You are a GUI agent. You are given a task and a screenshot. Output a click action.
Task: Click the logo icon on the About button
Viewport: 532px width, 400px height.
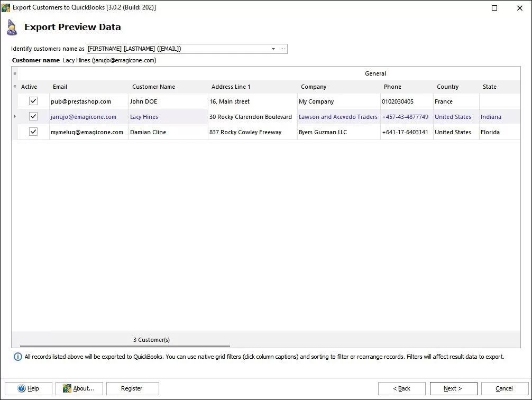coord(67,388)
